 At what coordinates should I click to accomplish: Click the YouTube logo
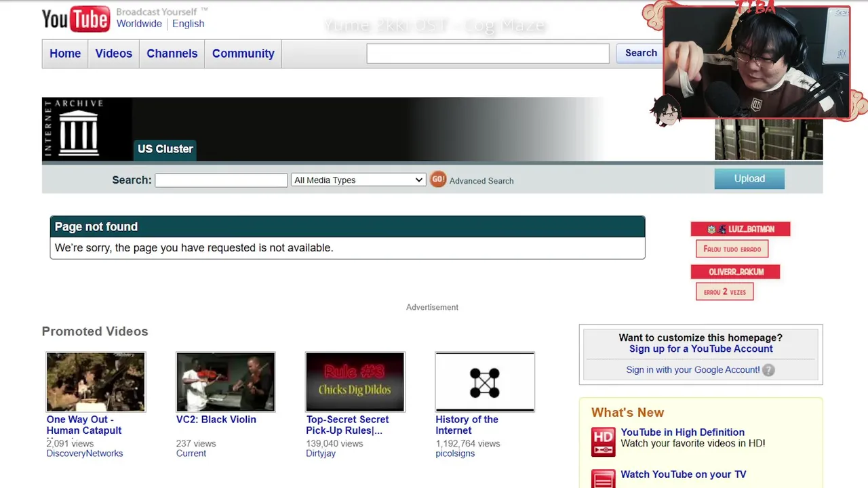click(75, 19)
